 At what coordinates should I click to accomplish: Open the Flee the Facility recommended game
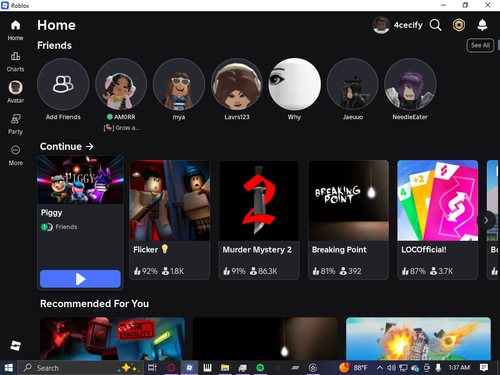point(112,339)
